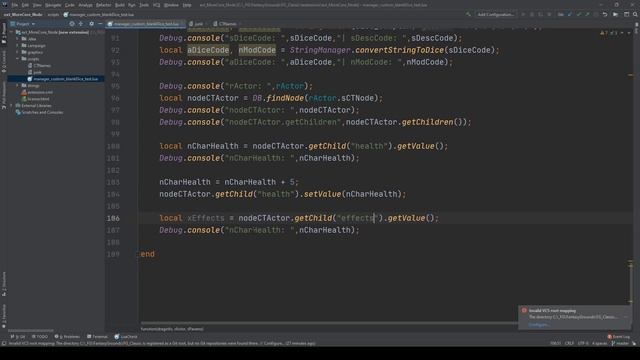
Task: Click the rollback undo arrow icon
Action: click(x=605, y=14)
